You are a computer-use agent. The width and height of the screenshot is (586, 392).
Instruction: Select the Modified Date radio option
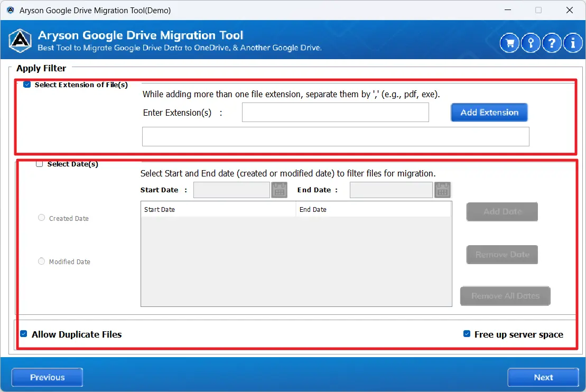coord(41,261)
